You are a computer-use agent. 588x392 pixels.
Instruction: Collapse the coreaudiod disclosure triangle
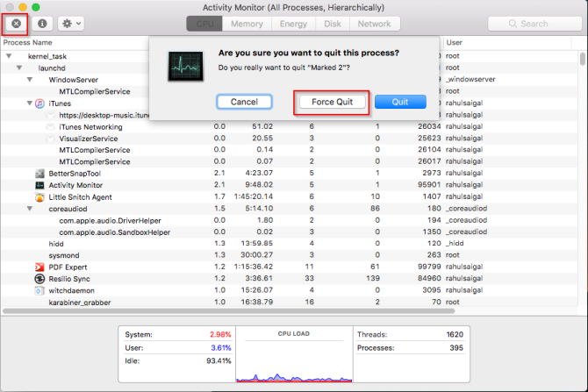pos(30,209)
